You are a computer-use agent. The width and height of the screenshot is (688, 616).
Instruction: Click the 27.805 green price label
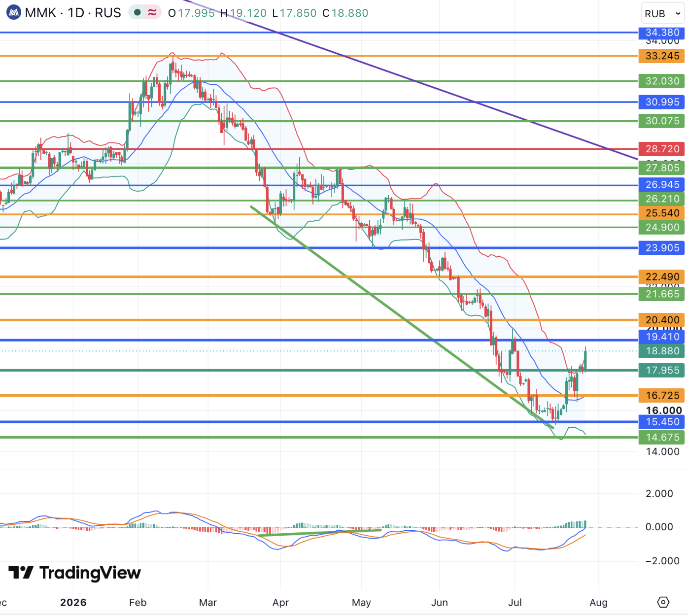tap(662, 168)
